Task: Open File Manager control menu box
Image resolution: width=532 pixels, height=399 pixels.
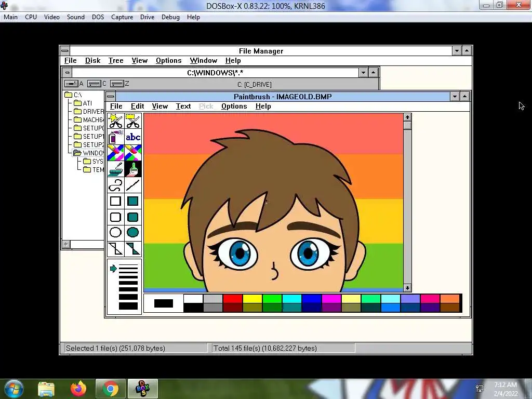Action: (65, 51)
